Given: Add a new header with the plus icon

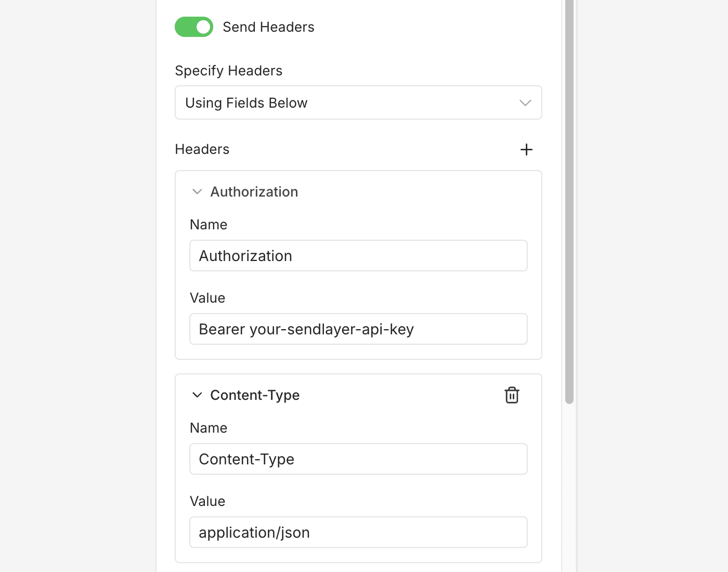Looking at the screenshot, I should point(526,150).
